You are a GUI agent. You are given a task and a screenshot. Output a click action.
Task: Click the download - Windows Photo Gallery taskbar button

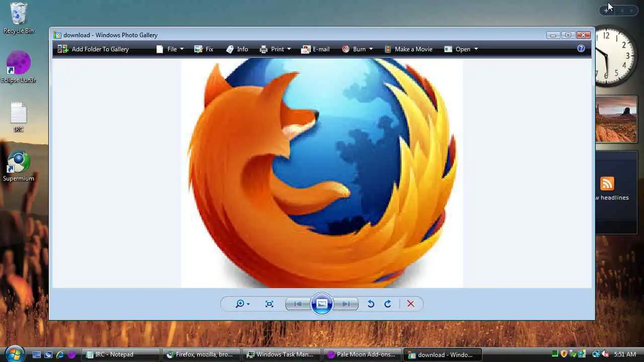pos(443,354)
